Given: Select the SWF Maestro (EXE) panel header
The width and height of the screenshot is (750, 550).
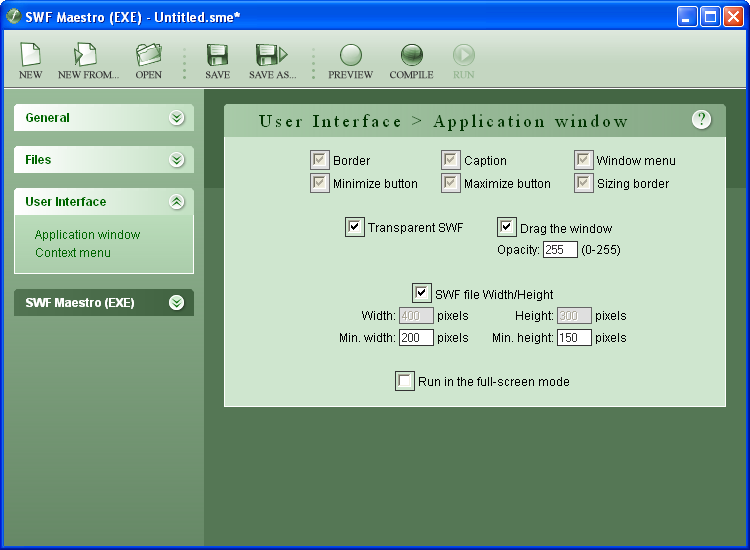Looking at the screenshot, I should click(104, 303).
